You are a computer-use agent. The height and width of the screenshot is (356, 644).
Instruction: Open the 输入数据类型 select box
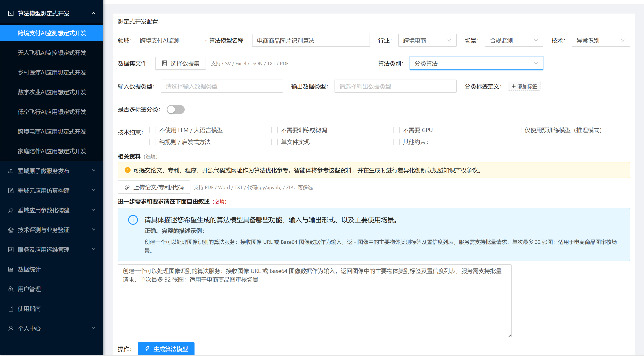(222, 86)
